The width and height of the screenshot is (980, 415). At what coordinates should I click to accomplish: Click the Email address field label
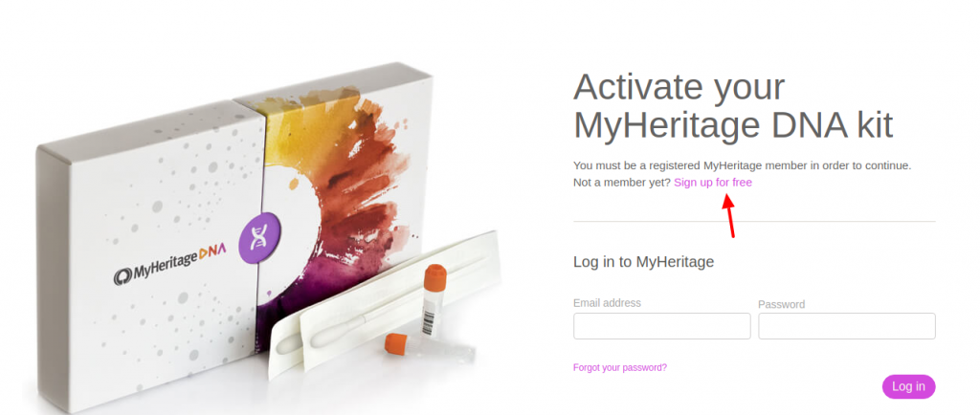coord(607,303)
